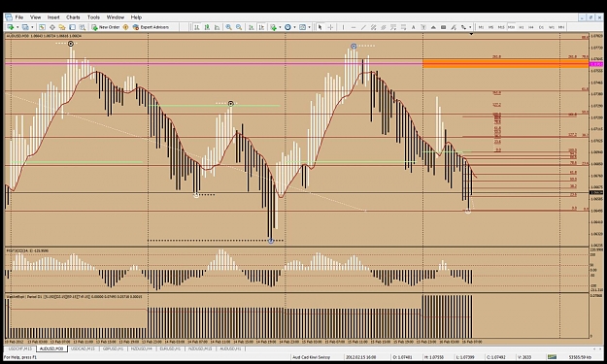Zoom out of the chart
Image resolution: width=607 pixels, height=364 pixels.
tap(239, 27)
